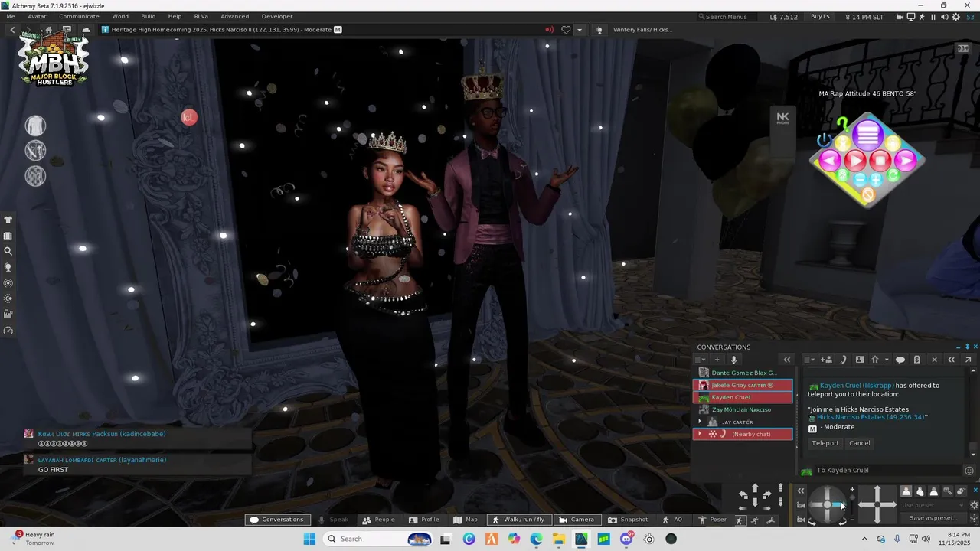Open the Me menu
980x551 pixels.
[x=11, y=16]
